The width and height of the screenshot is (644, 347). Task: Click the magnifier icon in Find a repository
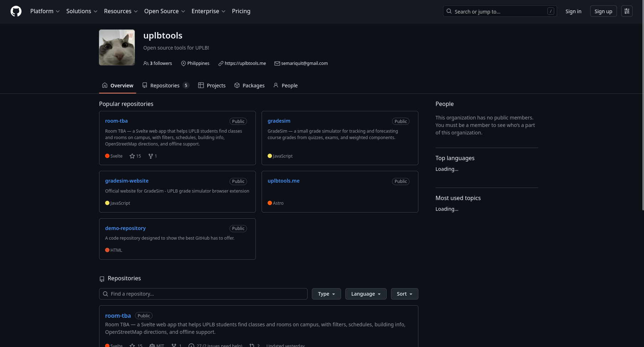coord(105,294)
